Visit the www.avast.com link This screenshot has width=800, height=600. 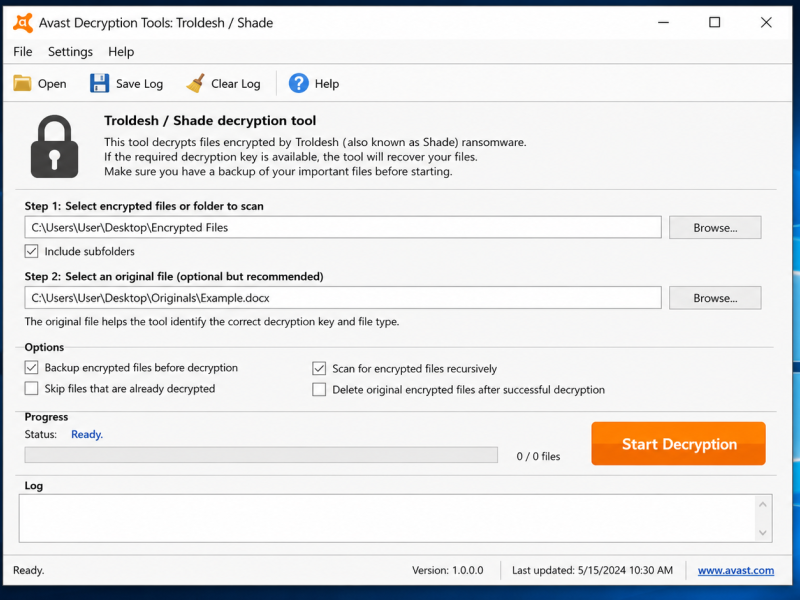(x=736, y=570)
